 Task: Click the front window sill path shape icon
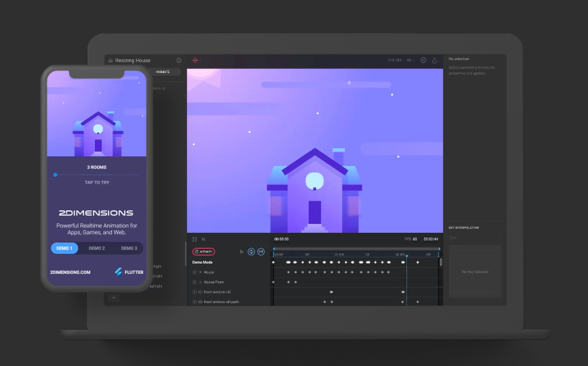coord(200,302)
